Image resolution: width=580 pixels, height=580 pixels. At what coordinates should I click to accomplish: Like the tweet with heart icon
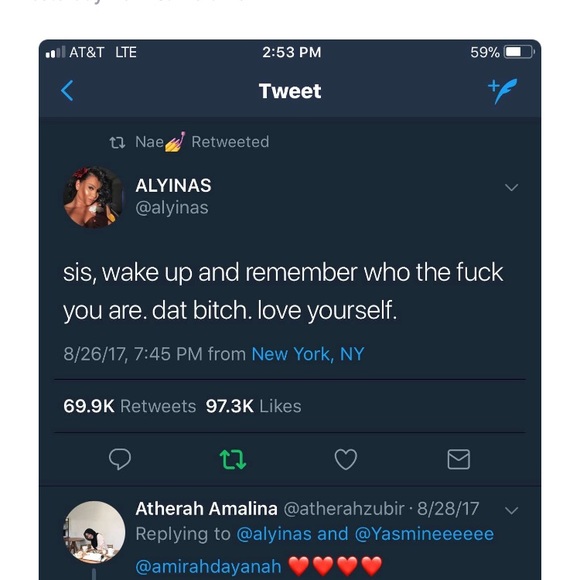pos(345,459)
